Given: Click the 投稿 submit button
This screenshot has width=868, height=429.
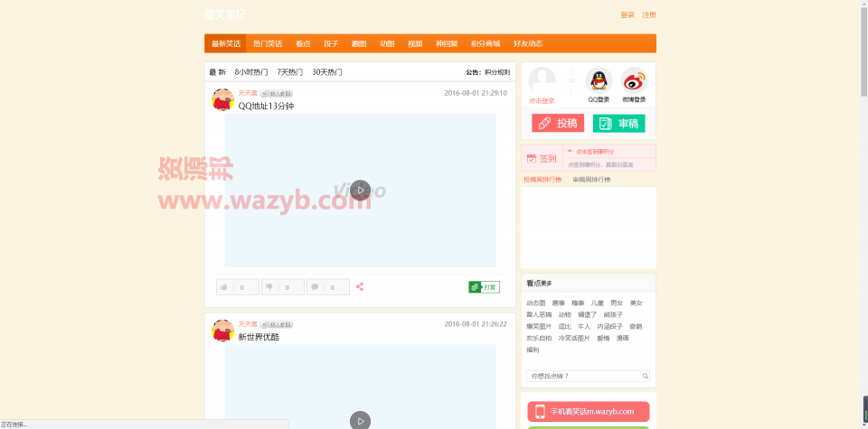Looking at the screenshot, I should pos(558,124).
